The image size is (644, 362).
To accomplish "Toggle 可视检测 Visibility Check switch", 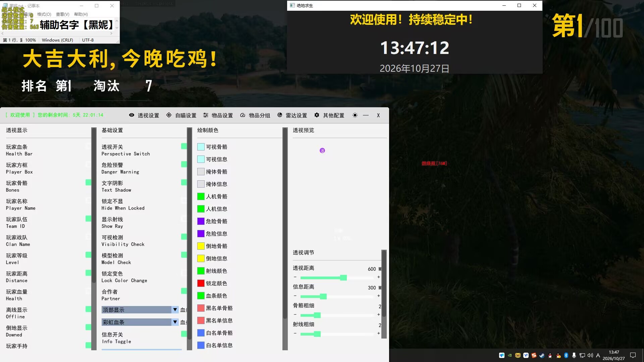I will click(x=184, y=237).
